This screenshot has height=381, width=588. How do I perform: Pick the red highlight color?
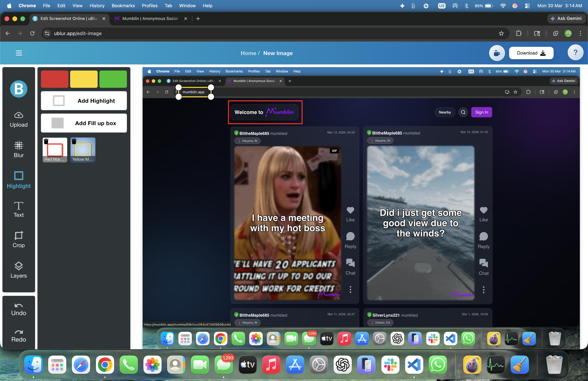click(55, 79)
